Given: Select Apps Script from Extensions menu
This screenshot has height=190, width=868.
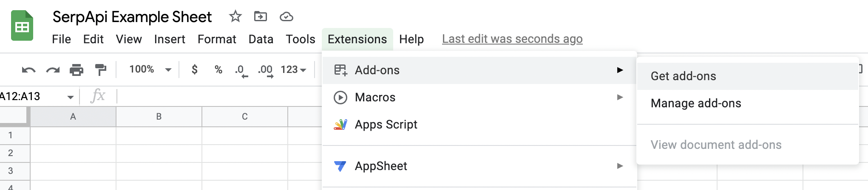Looking at the screenshot, I should coord(386,125).
